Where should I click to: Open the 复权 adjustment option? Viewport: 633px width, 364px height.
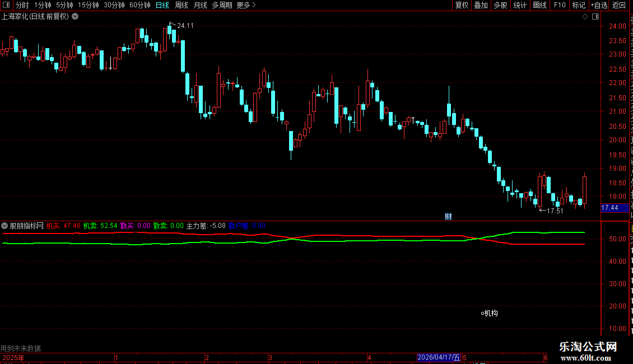click(462, 5)
